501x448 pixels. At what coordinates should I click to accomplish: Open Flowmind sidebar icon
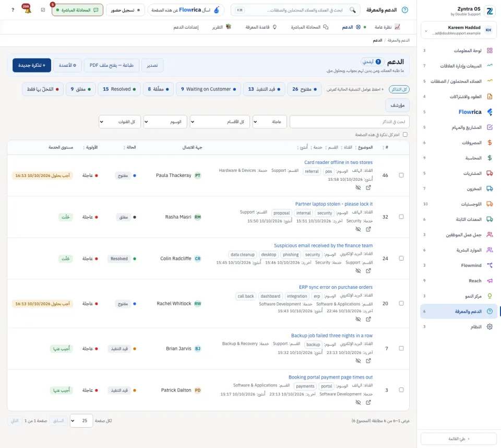pos(490,265)
